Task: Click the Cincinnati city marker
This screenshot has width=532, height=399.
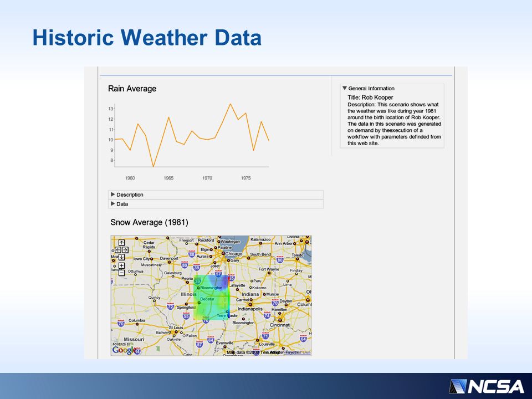Action: (280, 320)
